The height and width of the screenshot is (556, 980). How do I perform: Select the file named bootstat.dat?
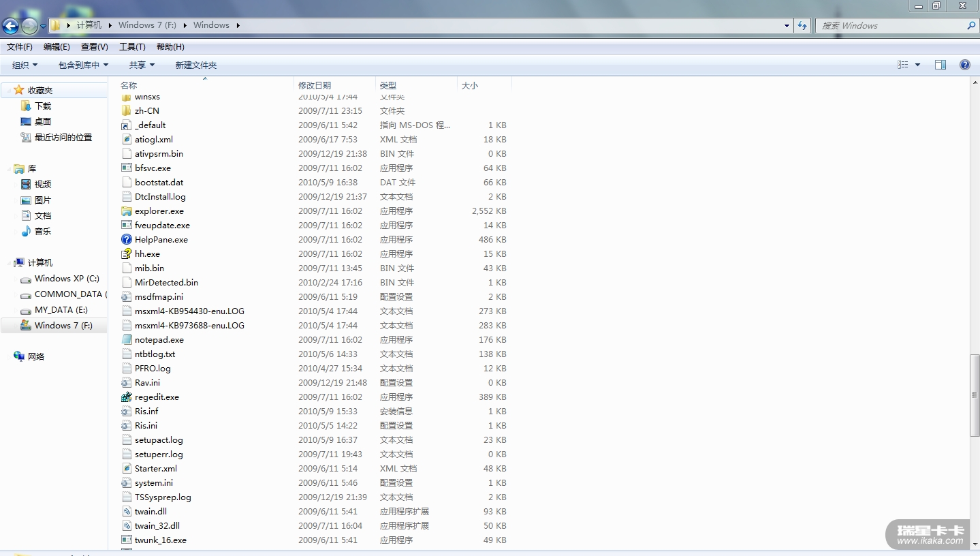coord(159,183)
